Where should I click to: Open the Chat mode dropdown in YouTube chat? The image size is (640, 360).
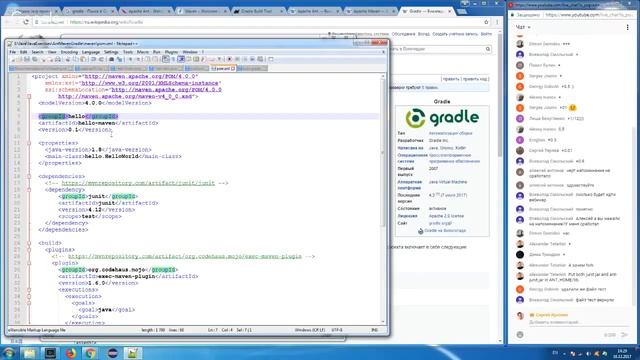(x=523, y=27)
